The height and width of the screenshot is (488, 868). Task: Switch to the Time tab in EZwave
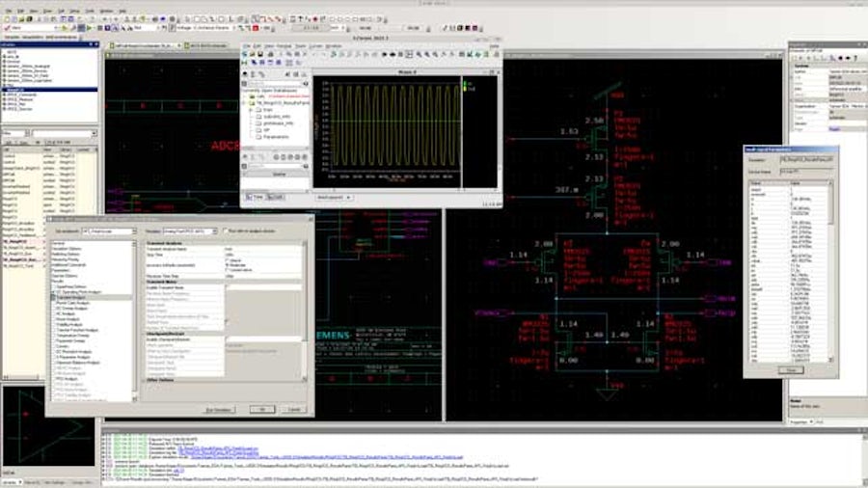pyautogui.click(x=255, y=198)
